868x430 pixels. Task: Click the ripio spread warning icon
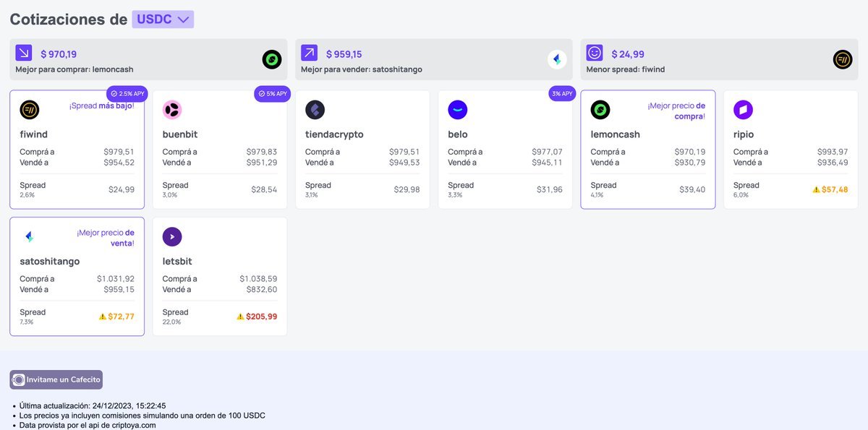[x=816, y=189]
